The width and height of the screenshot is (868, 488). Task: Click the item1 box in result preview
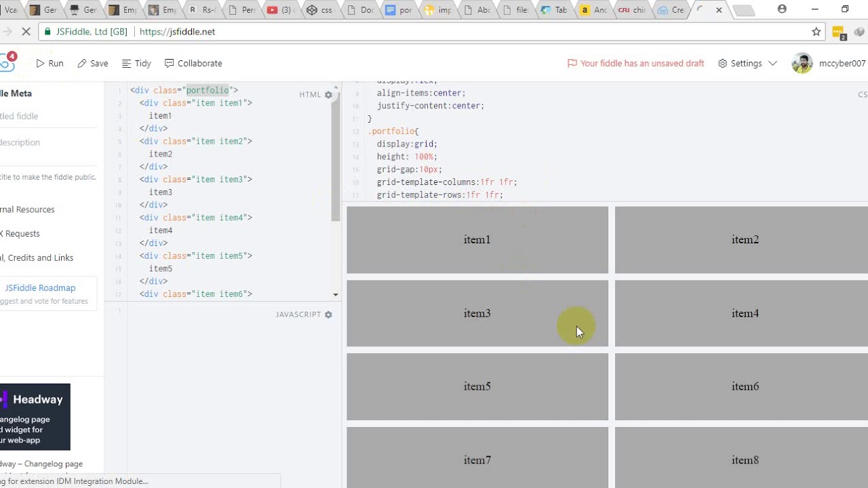coord(477,240)
